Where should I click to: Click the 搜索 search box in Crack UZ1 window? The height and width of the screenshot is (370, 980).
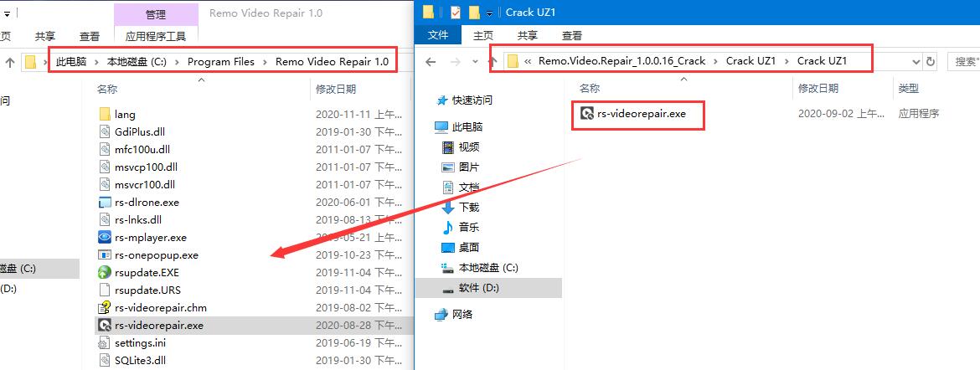click(x=963, y=61)
